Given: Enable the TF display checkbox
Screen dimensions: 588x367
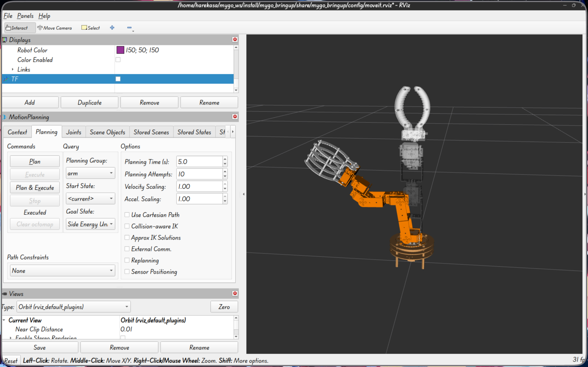Looking at the screenshot, I should 118,79.
